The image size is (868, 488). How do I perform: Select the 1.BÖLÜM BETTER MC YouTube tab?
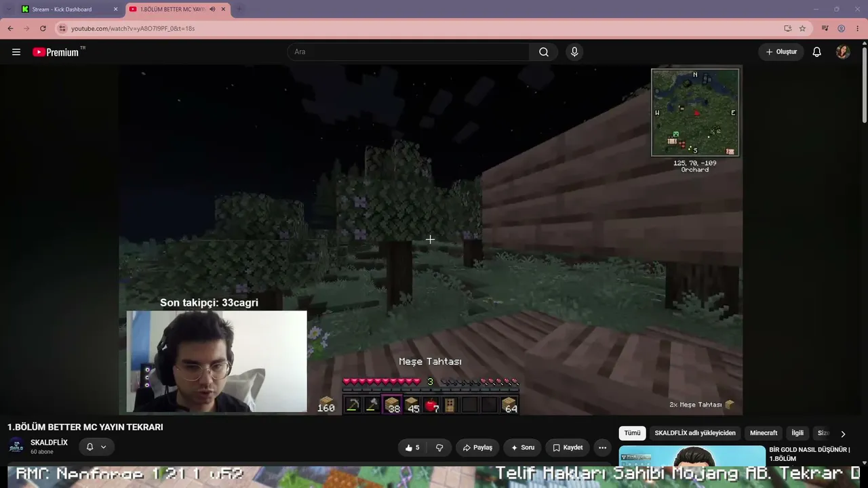178,9
